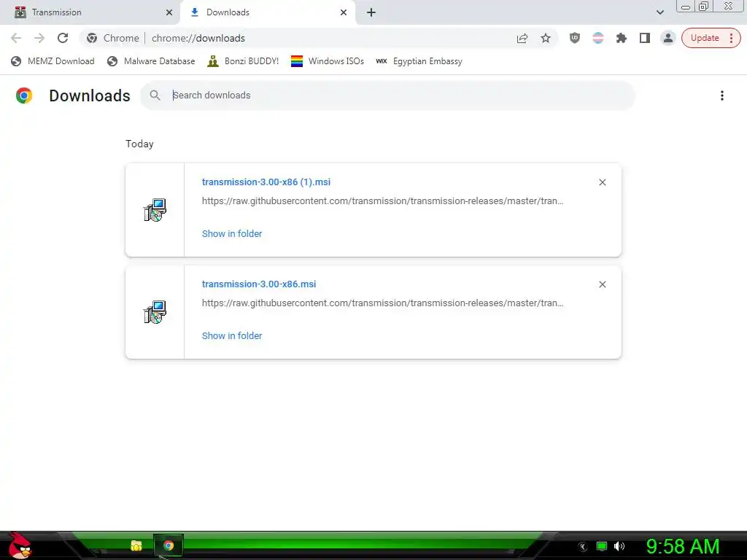Click the red Update button

[x=705, y=38]
